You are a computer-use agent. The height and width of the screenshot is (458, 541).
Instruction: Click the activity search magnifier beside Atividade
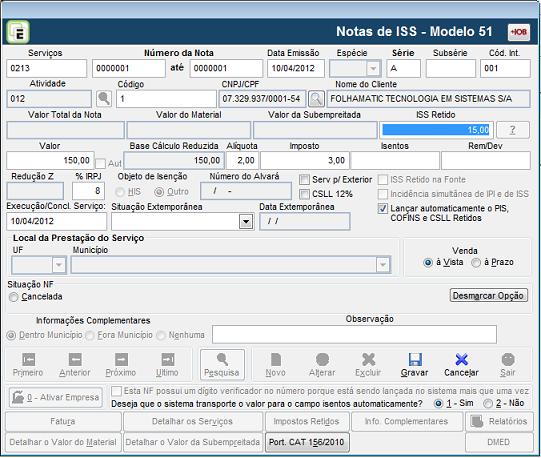[x=104, y=99]
